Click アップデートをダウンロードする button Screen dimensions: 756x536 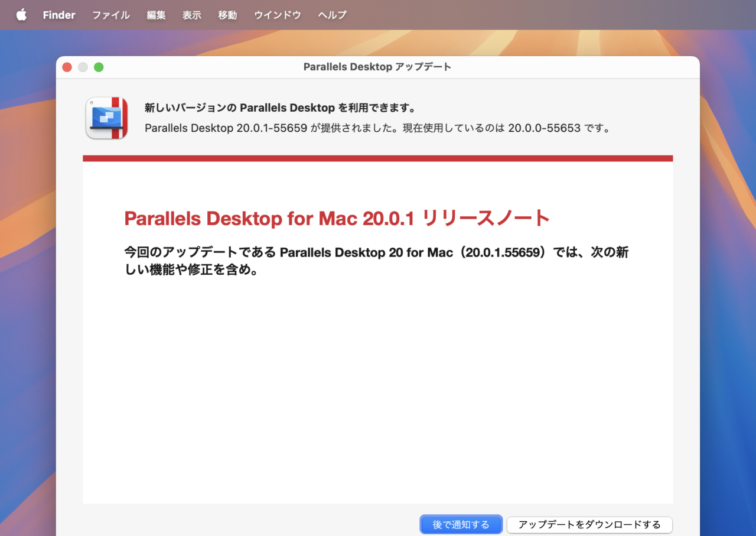(589, 524)
